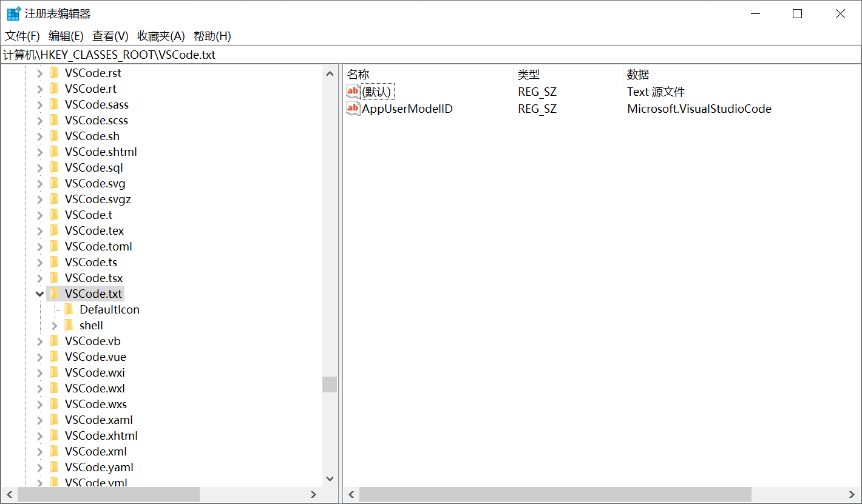Expand the VSCode.vb key
862x504 pixels.
tap(40, 341)
